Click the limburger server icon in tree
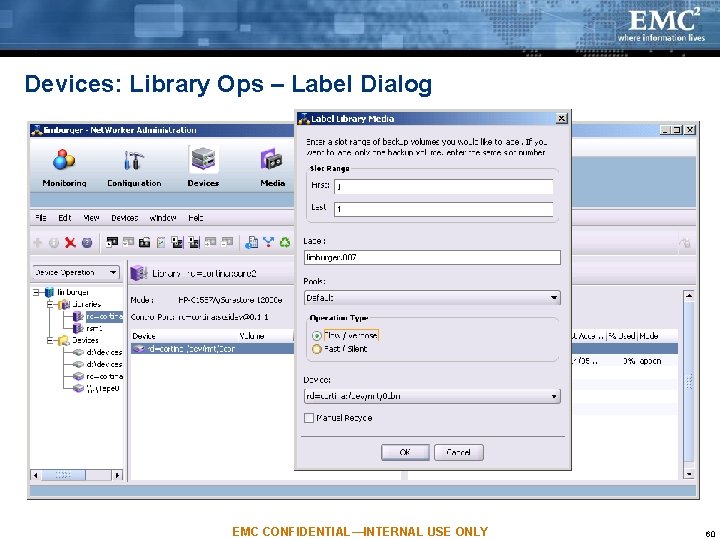The image size is (720, 540). click(x=50, y=292)
